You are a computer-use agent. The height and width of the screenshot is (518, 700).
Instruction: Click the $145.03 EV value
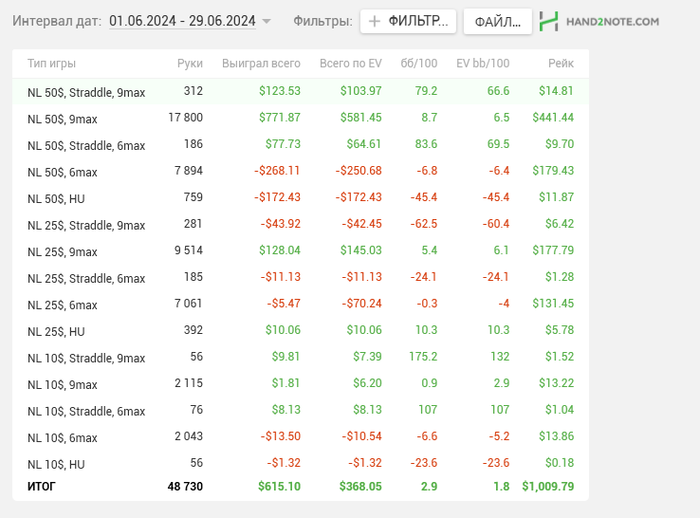[361, 250]
